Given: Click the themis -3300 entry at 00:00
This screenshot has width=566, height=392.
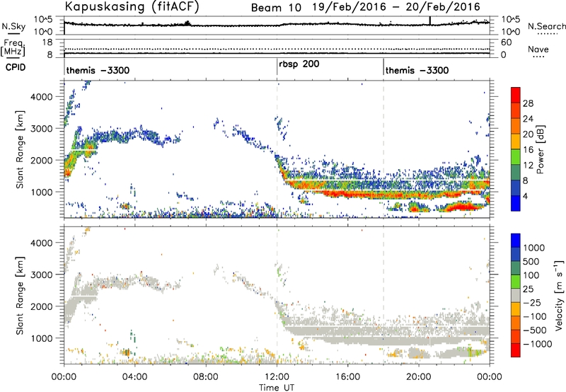Looking at the screenshot, I should pyautogui.click(x=98, y=70).
